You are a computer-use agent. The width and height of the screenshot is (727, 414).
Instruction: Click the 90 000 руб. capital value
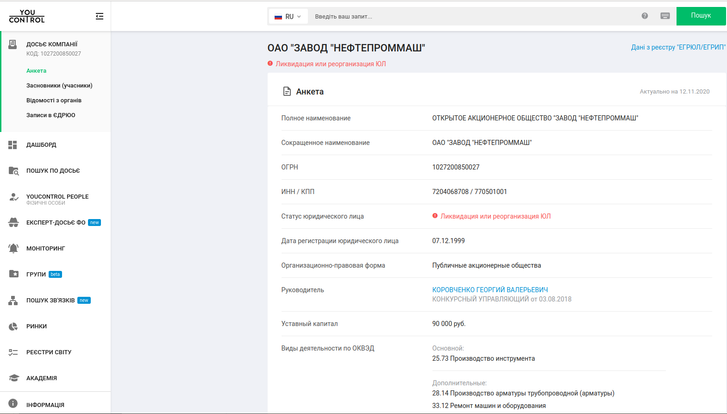tap(449, 324)
